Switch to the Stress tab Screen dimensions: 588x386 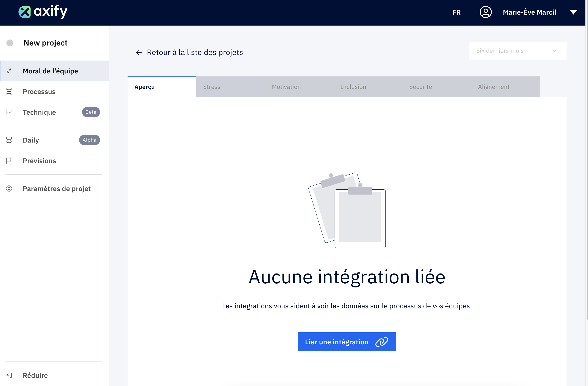tap(212, 87)
